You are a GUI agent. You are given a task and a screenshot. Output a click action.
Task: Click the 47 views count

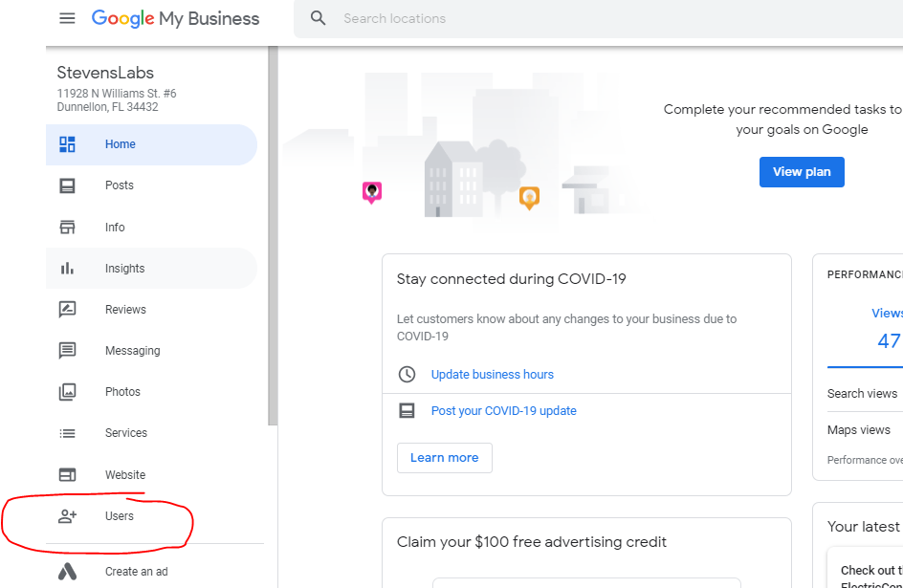pyautogui.click(x=889, y=340)
